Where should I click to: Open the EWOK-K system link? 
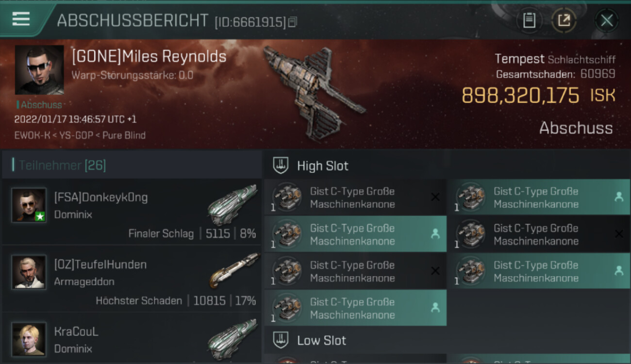pos(32,135)
